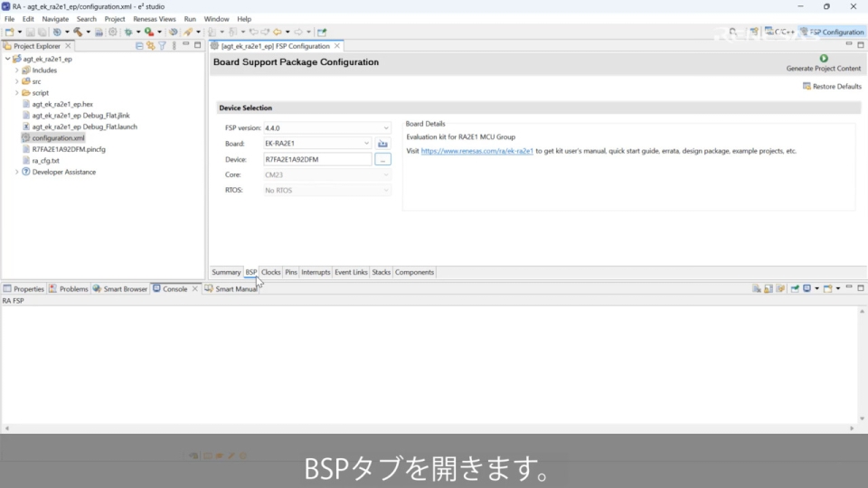This screenshot has width=868, height=488.
Task: Open the Clocks tab
Action: coord(270,272)
